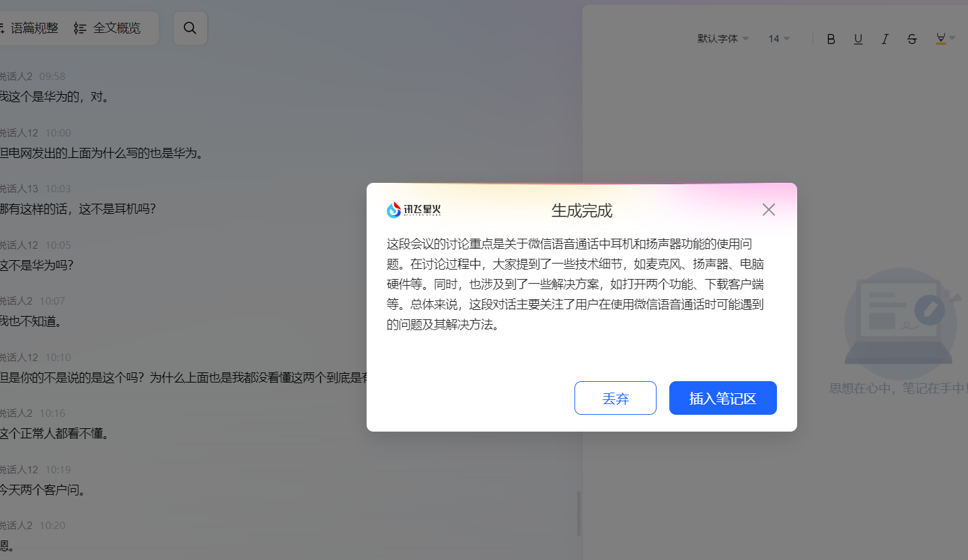968x560 pixels.
Task: Click transcript line 但电网发出的上面为什么写的也是华为。
Action: pyautogui.click(x=102, y=153)
